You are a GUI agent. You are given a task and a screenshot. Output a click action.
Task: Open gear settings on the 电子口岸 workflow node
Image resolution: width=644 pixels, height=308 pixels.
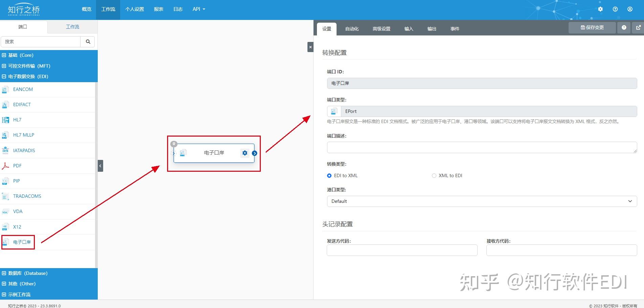(245, 153)
